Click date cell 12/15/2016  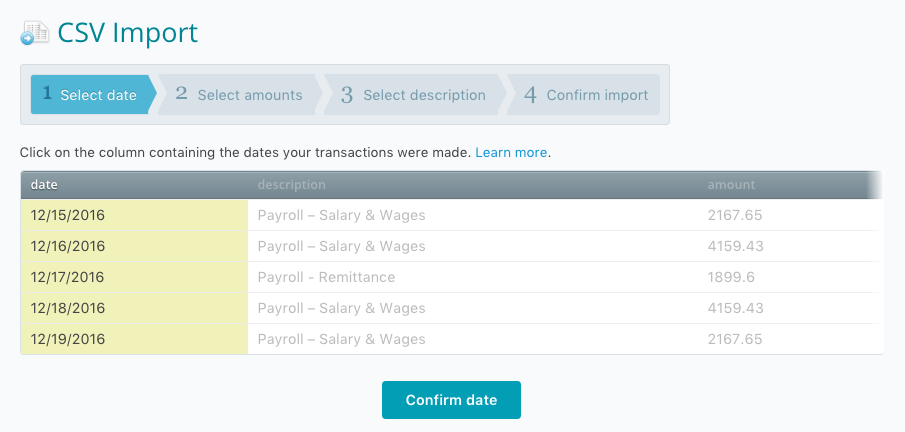68,215
